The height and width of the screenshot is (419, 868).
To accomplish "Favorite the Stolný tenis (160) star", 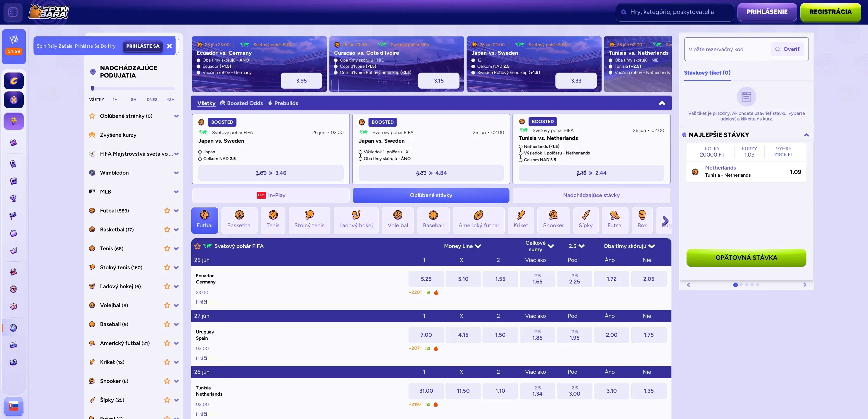I will (167, 267).
